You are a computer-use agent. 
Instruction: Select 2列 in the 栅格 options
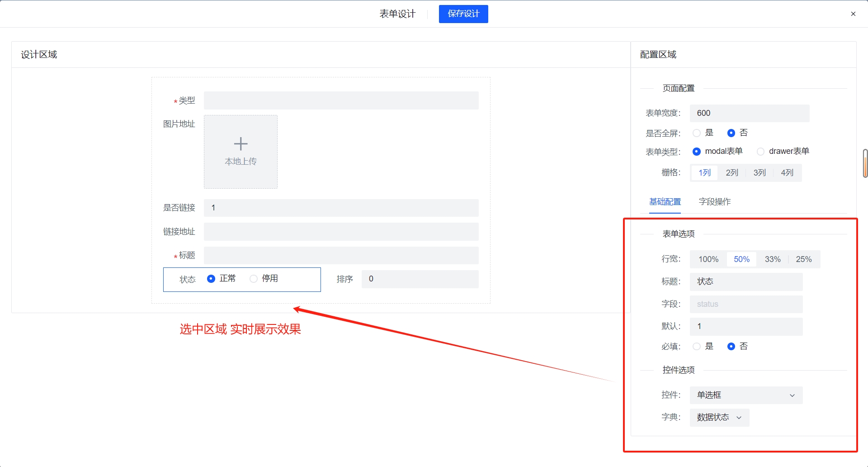(x=731, y=172)
